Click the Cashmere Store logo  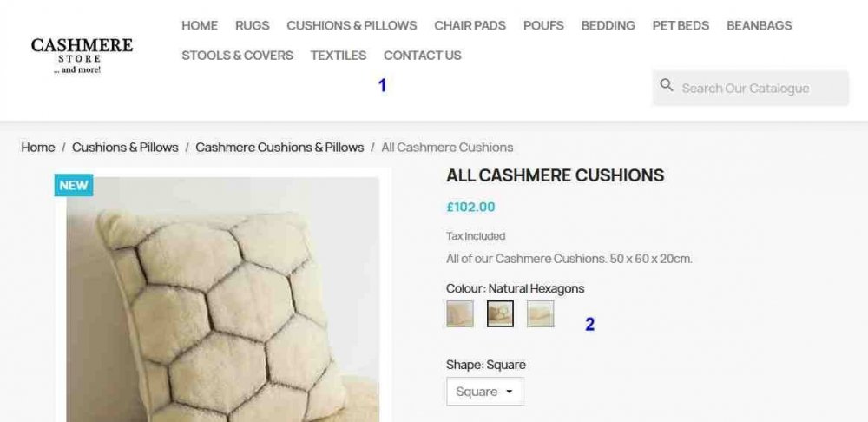pos(82,55)
